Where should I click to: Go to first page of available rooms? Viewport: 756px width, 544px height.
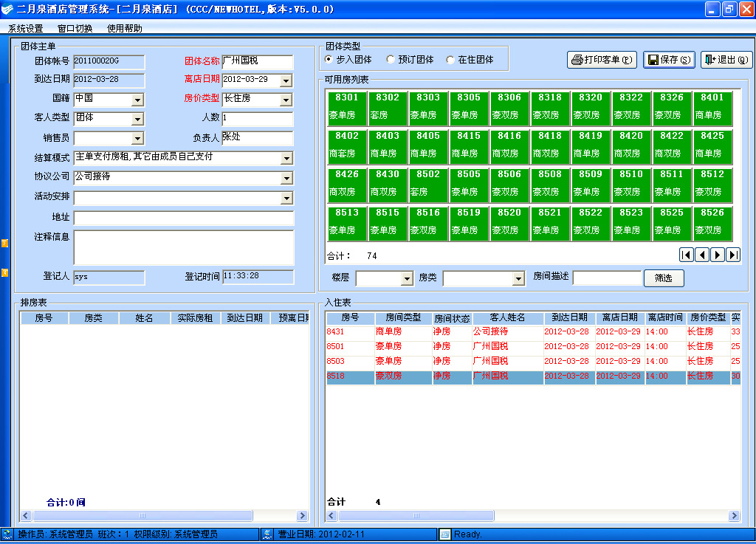[x=687, y=255]
